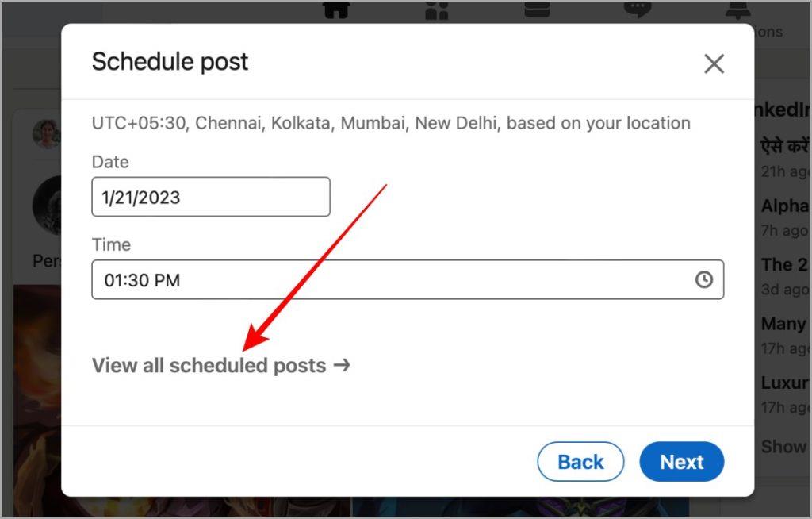Click the Next button
812x519 pixels.
[681, 461]
